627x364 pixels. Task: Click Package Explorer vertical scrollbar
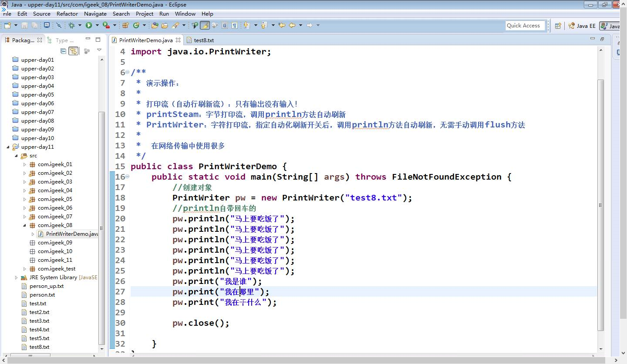coord(102,228)
